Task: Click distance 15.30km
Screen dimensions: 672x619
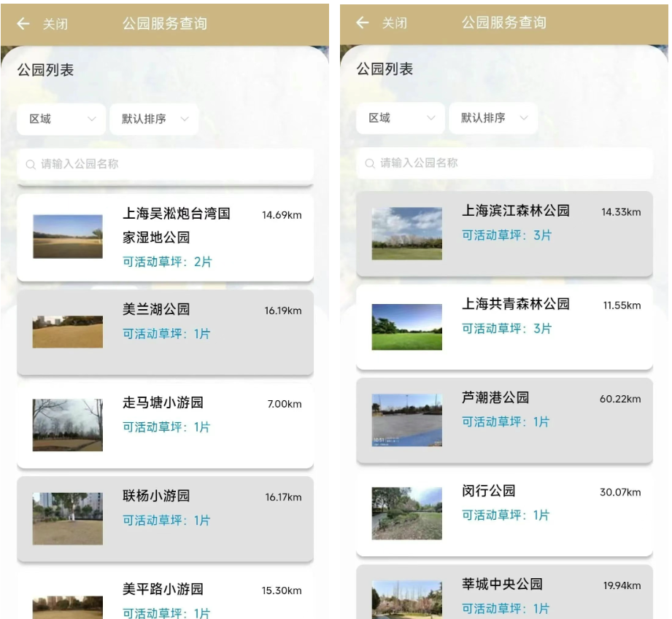Action: (282, 591)
